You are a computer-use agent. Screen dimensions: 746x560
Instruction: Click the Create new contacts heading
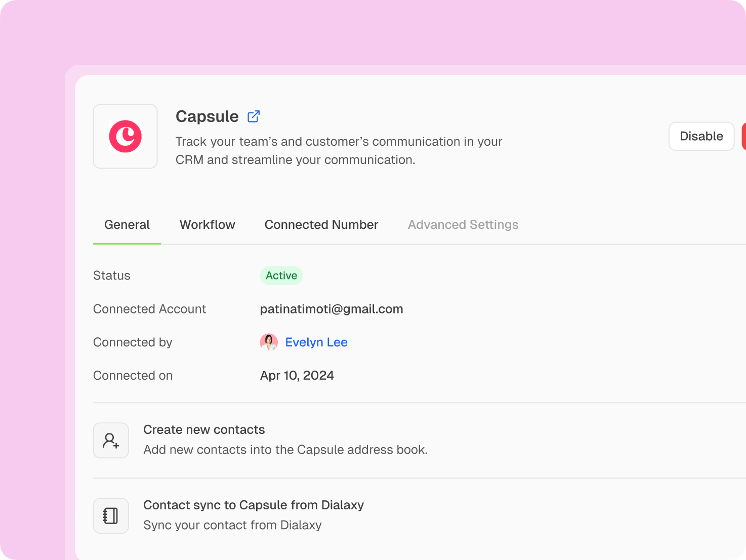[x=204, y=429]
